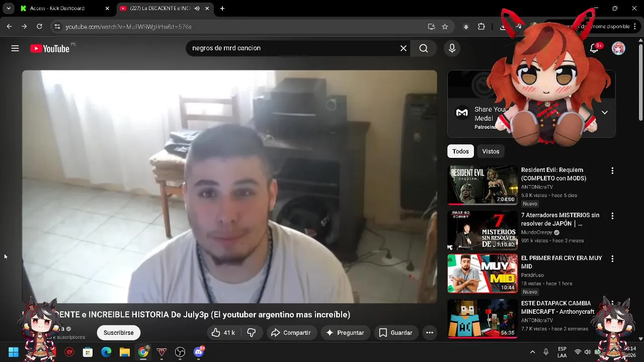
Task: Open the Windows Start menu
Action: (x=14, y=352)
